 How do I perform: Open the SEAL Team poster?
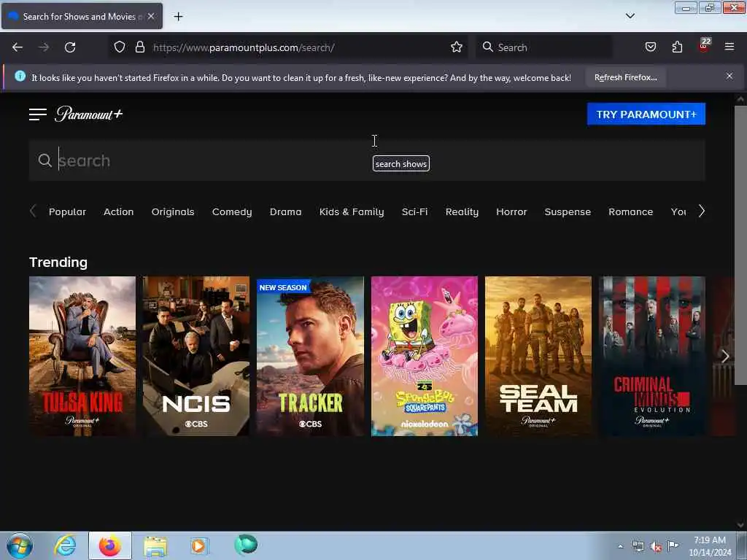[x=538, y=356]
